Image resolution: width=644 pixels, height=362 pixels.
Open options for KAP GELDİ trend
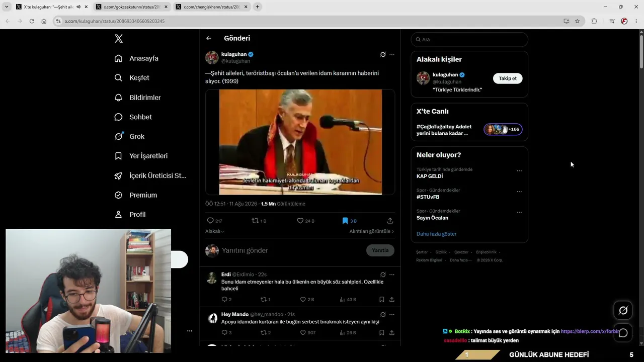click(519, 171)
